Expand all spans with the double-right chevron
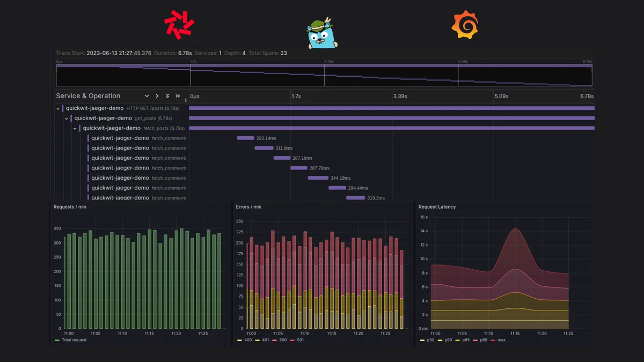The width and height of the screenshot is (644, 362). 178,96
